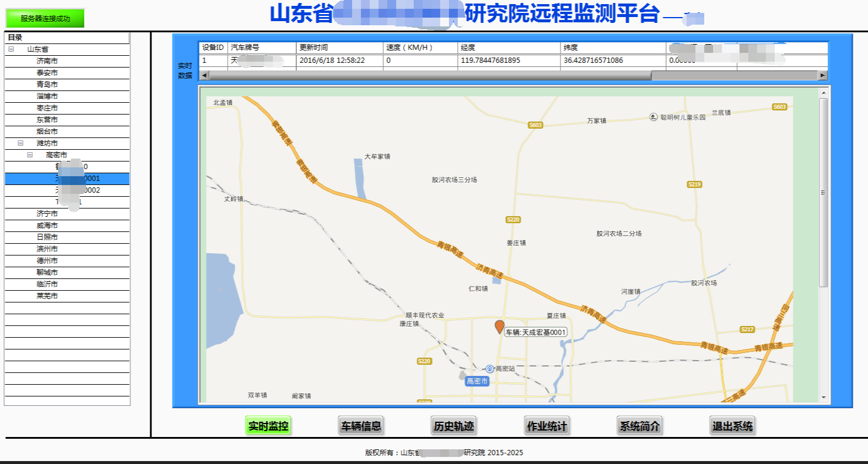Select 威海市 in the directory tree

(67, 226)
